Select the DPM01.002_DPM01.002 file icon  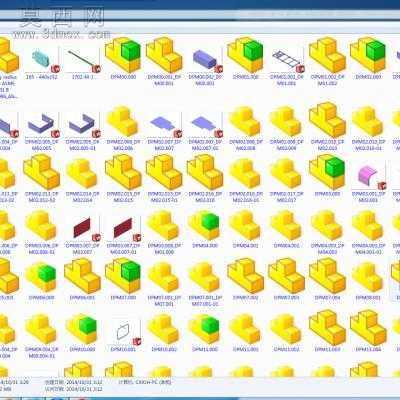[x=327, y=55]
